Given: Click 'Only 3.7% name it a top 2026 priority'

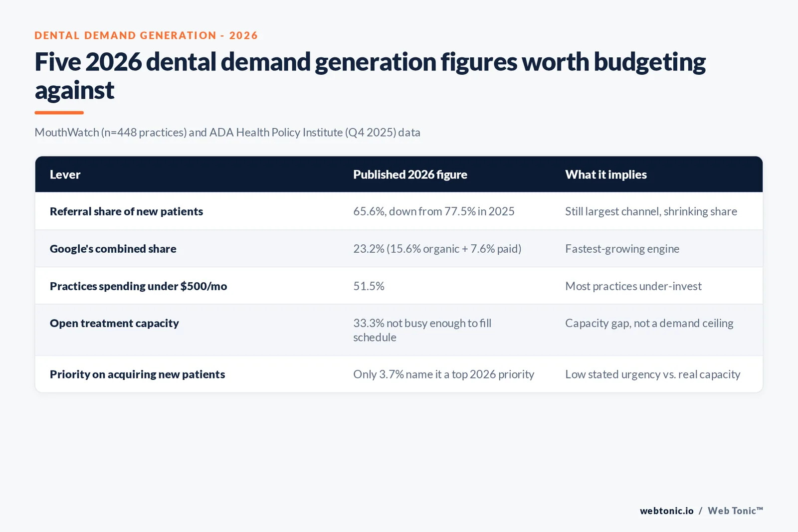Looking at the screenshot, I should pos(443,374).
